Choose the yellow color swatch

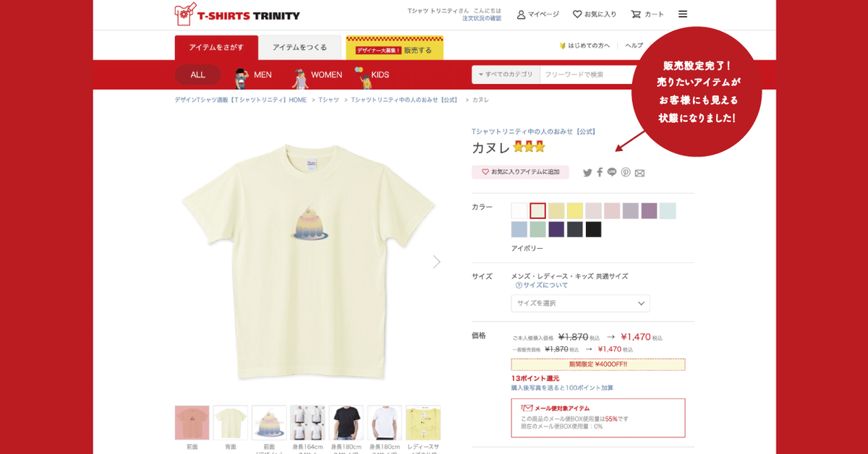575,211
